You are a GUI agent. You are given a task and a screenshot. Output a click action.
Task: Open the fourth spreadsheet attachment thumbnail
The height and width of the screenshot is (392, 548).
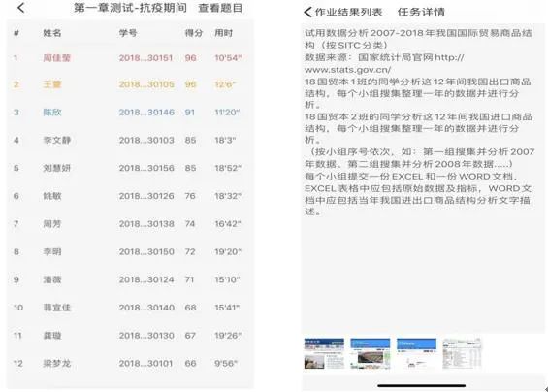click(x=462, y=353)
